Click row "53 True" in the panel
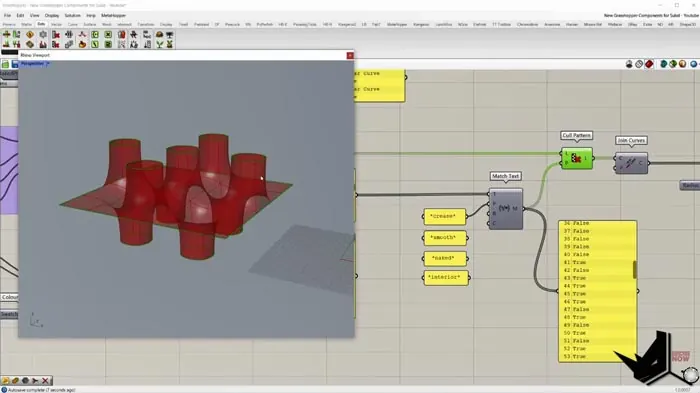700x393 pixels. coord(596,356)
